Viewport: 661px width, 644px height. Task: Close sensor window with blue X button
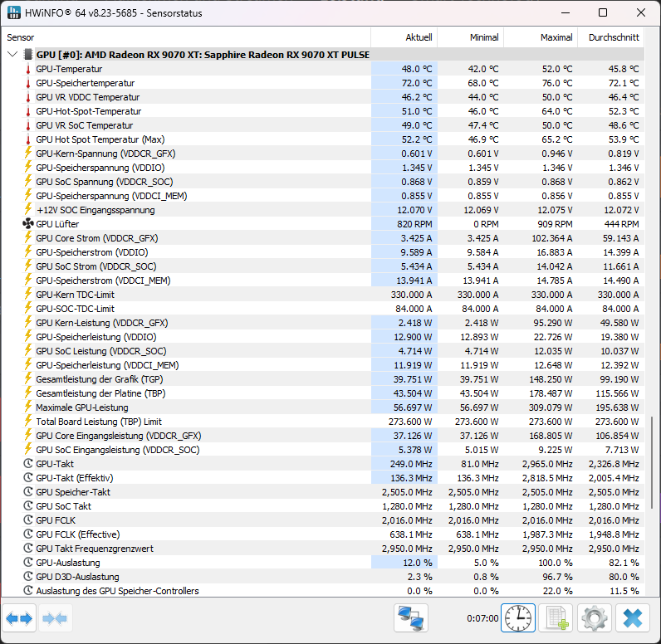632,618
